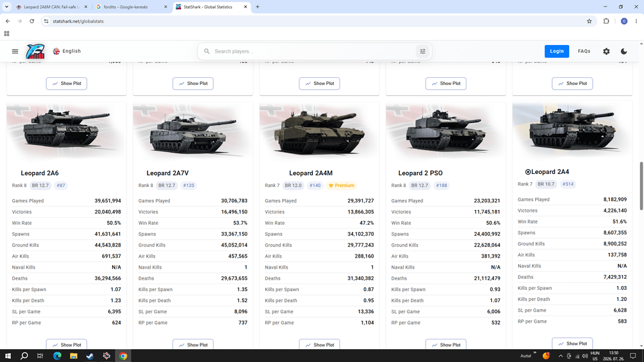This screenshot has height=362, width=644.
Task: Click the Leopard 2A7V title
Action: click(x=167, y=173)
